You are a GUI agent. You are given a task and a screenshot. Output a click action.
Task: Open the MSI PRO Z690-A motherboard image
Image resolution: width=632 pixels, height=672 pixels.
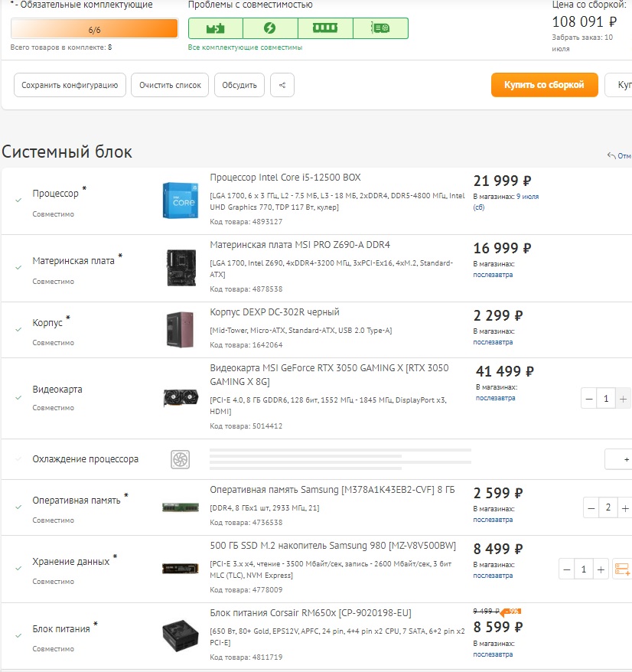181,268
